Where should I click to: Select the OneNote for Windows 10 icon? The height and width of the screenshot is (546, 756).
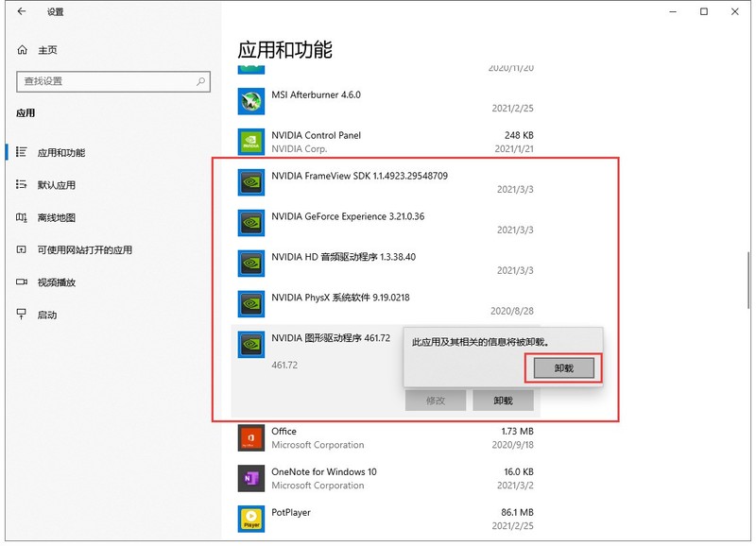[251, 478]
